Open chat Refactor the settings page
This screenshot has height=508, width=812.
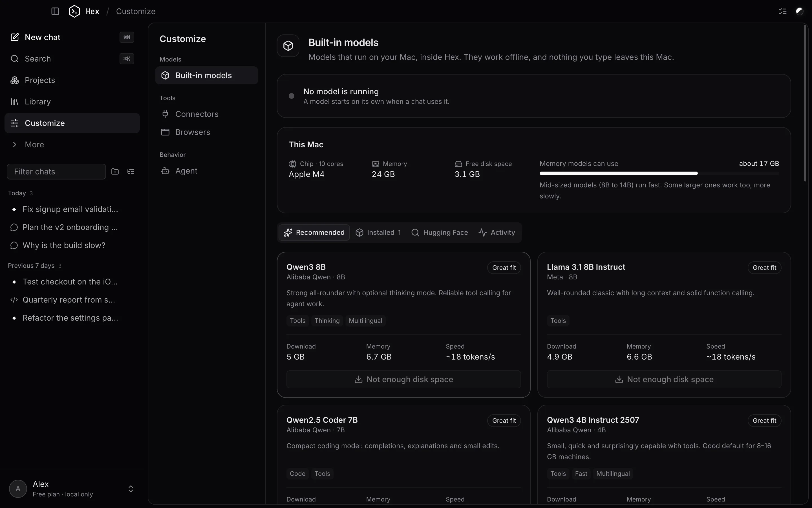[x=72, y=318]
